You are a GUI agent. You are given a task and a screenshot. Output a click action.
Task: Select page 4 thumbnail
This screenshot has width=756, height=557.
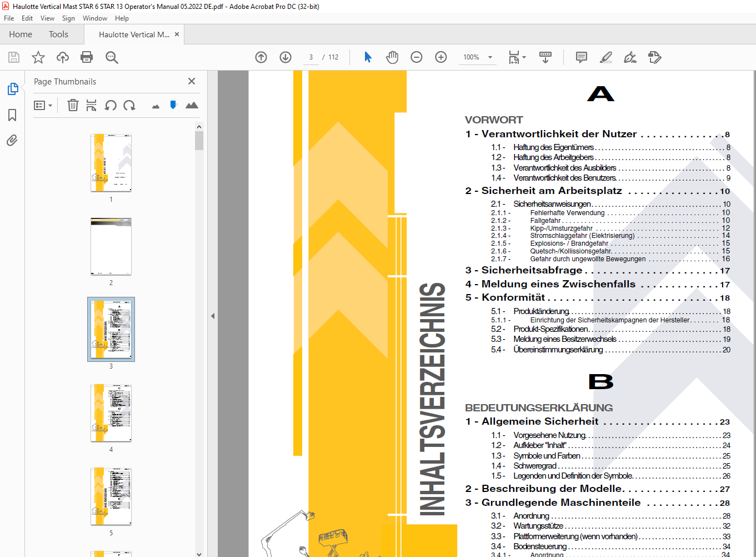click(x=111, y=413)
